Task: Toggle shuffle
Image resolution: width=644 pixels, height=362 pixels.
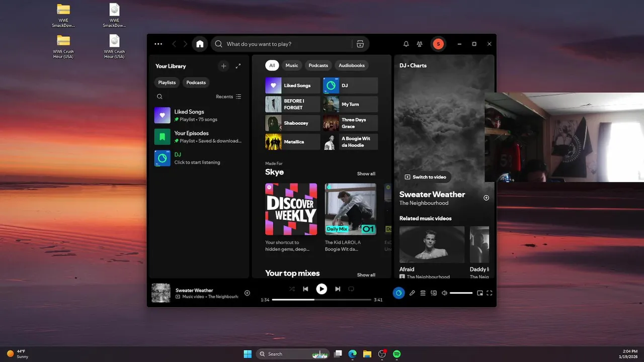Action: (x=292, y=289)
